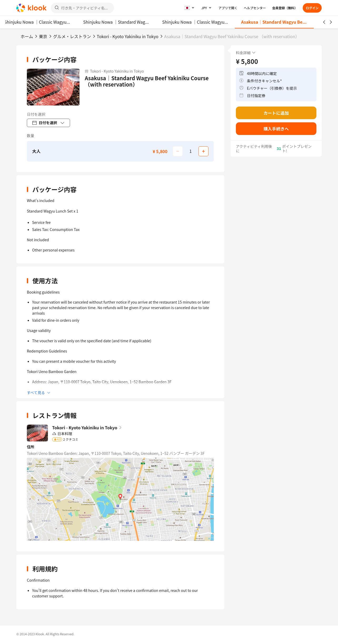Go to 東京 breadcrumb
This screenshot has width=338, height=644.
43,37
